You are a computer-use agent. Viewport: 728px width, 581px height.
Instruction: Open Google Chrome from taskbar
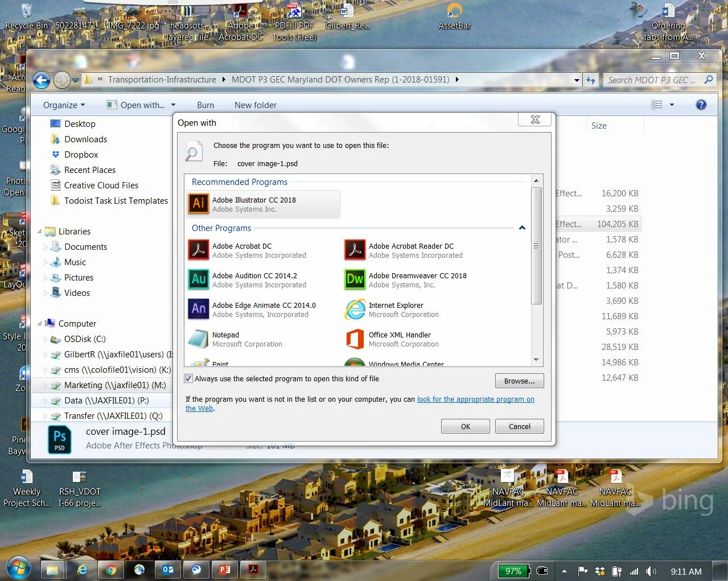(x=111, y=570)
